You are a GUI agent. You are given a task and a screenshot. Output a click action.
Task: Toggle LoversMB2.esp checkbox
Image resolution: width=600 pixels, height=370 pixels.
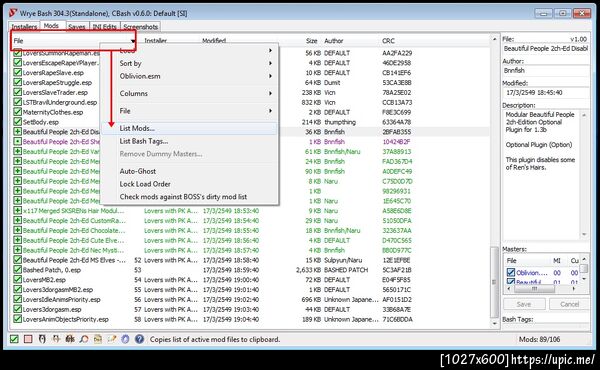[x=17, y=280]
